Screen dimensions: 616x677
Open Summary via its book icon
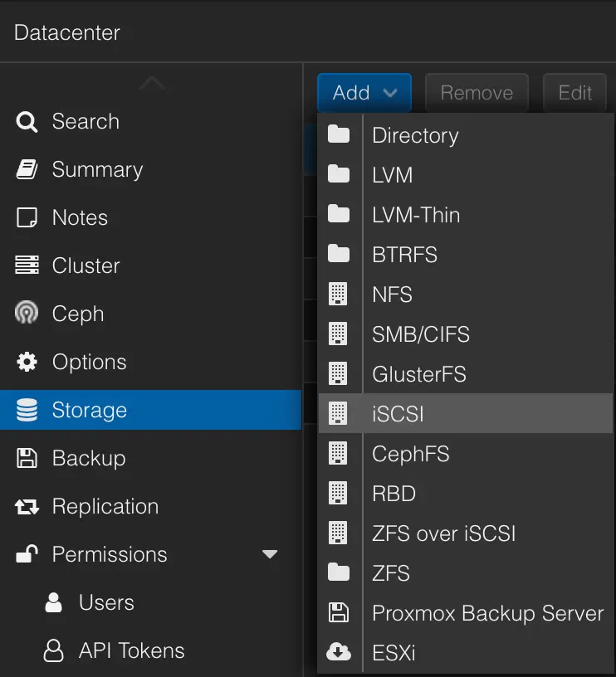click(26, 169)
